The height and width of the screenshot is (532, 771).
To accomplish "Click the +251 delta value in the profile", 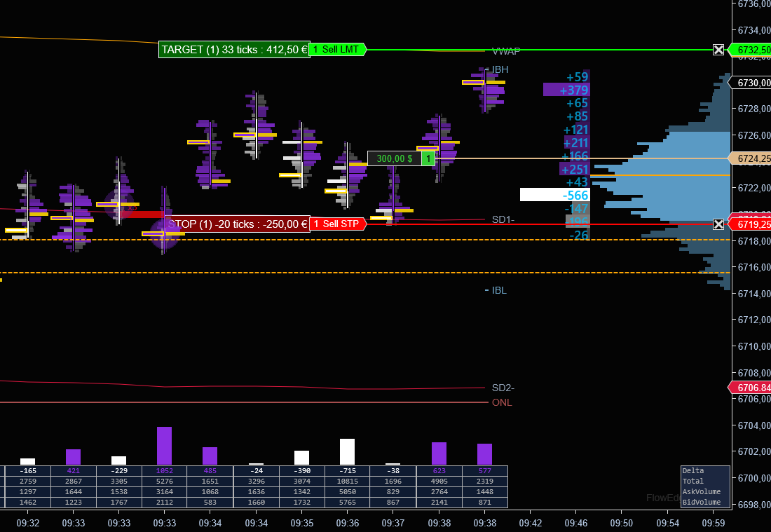I will 575,169.
